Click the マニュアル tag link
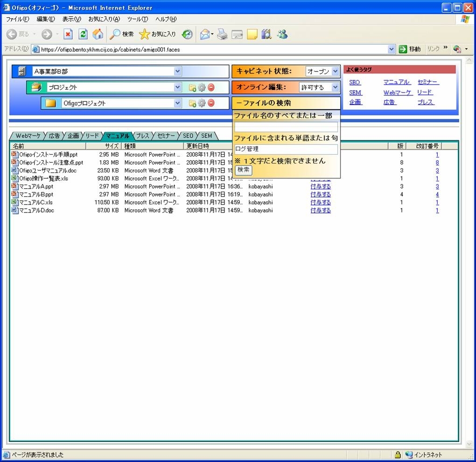Viewport: 476px width, 462px height. point(397,82)
